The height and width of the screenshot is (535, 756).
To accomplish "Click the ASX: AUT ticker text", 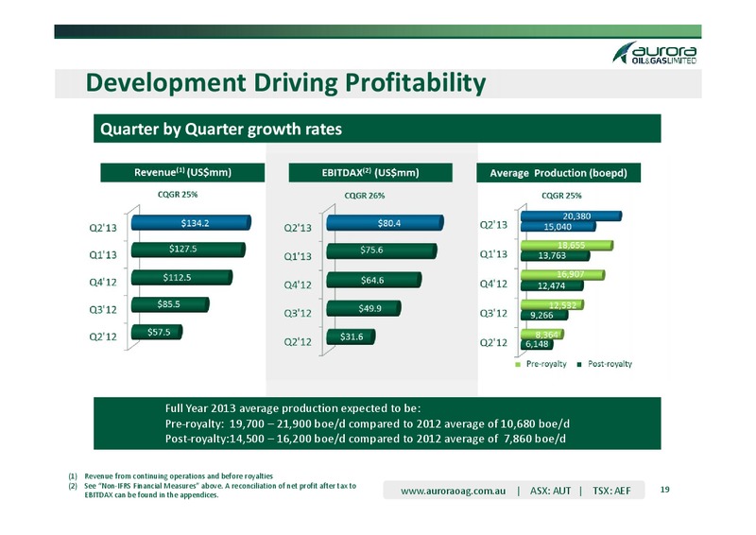I will click(x=550, y=492).
